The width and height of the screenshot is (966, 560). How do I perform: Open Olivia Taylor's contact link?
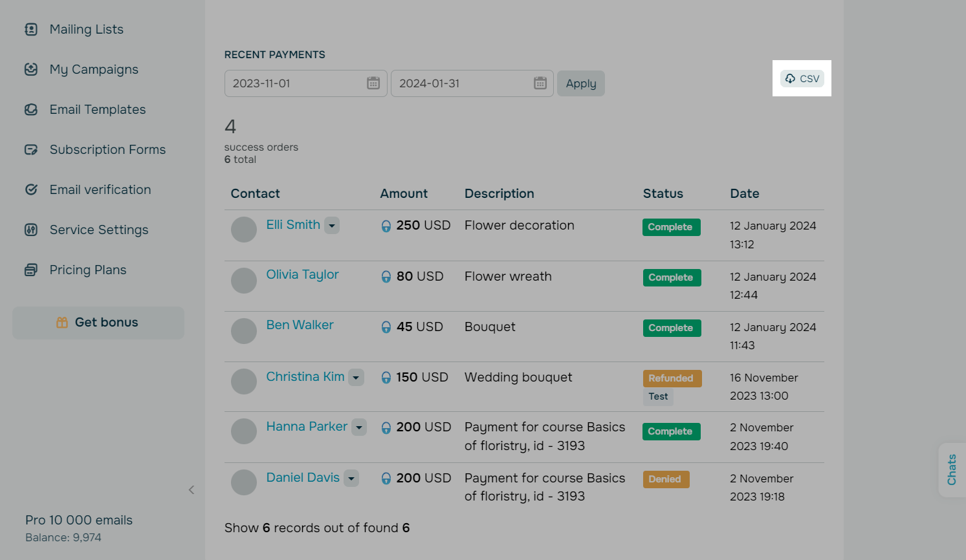(302, 274)
